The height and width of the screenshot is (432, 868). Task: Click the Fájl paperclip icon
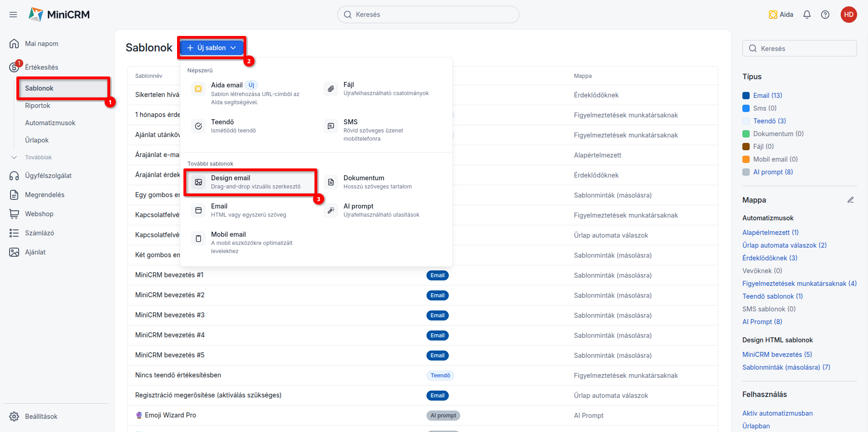(x=331, y=89)
